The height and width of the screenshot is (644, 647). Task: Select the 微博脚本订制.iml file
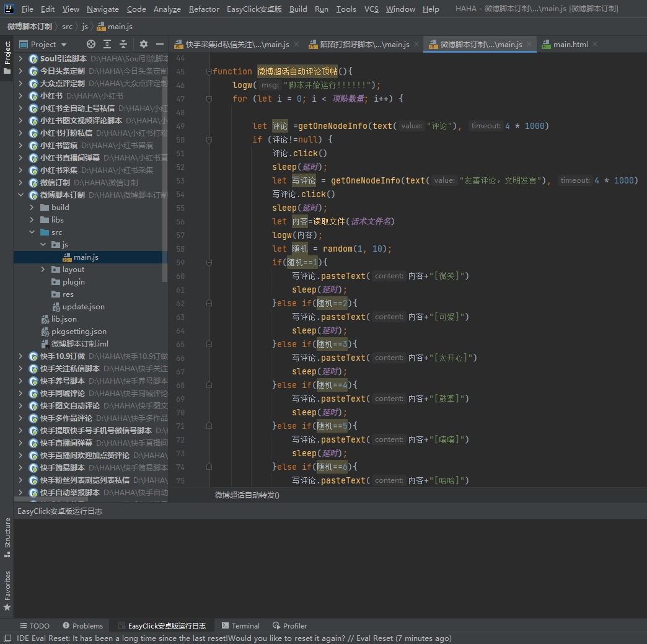click(75, 344)
